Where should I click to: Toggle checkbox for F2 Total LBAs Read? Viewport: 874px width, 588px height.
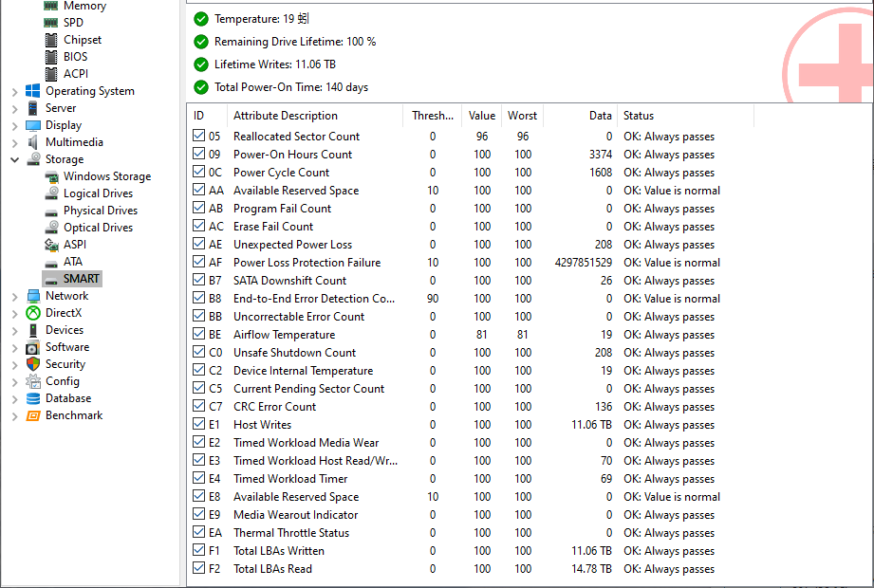tap(198, 567)
